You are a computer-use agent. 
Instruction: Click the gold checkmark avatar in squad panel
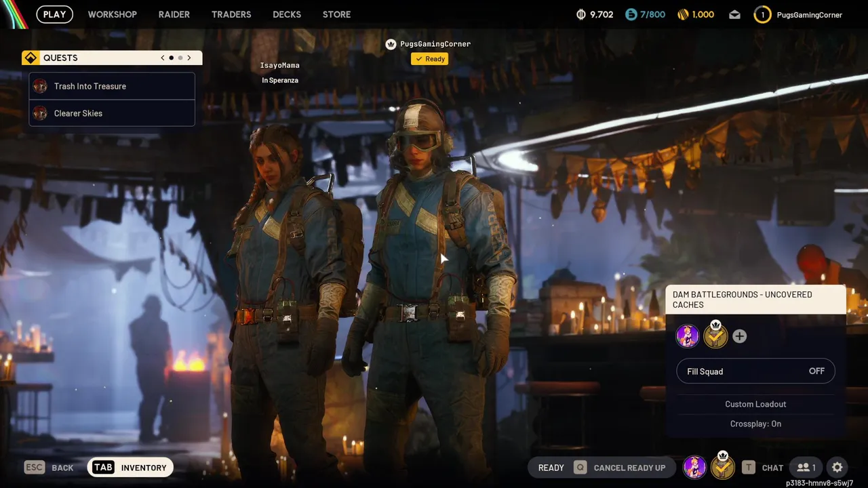[x=715, y=335]
